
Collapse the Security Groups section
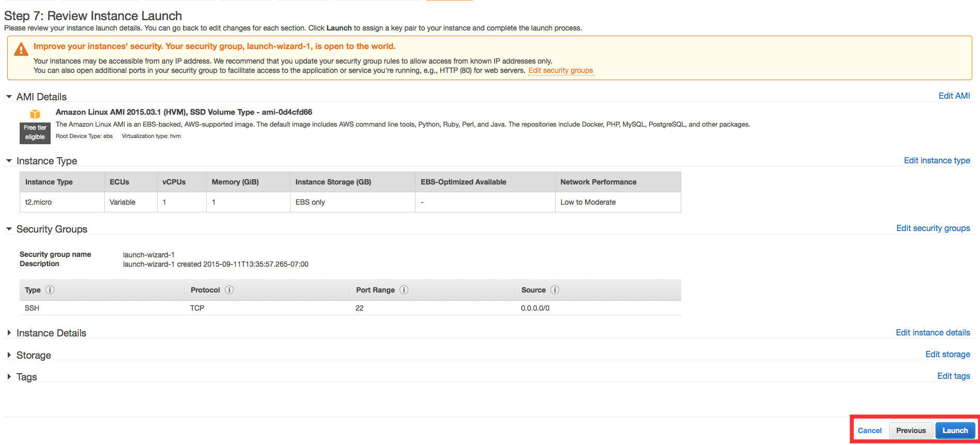[x=9, y=229]
